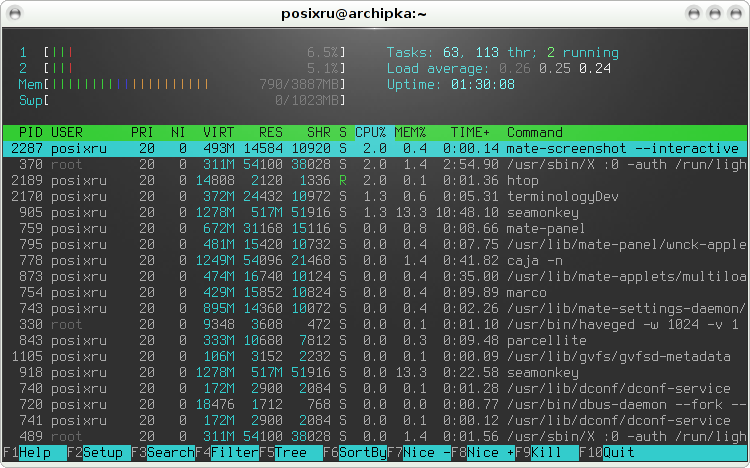750x468 pixels.
Task: Select the marco process row
Action: (x=375, y=293)
